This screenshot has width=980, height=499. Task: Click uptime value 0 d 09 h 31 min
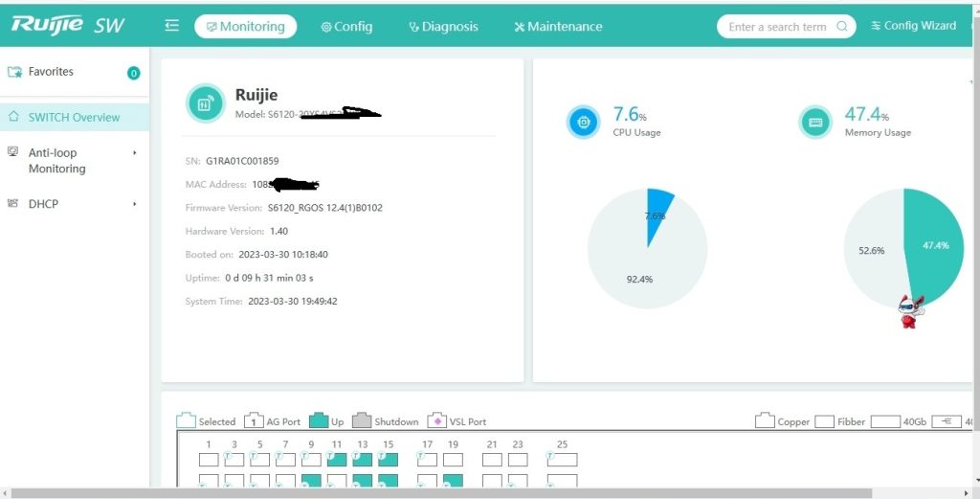269,278
